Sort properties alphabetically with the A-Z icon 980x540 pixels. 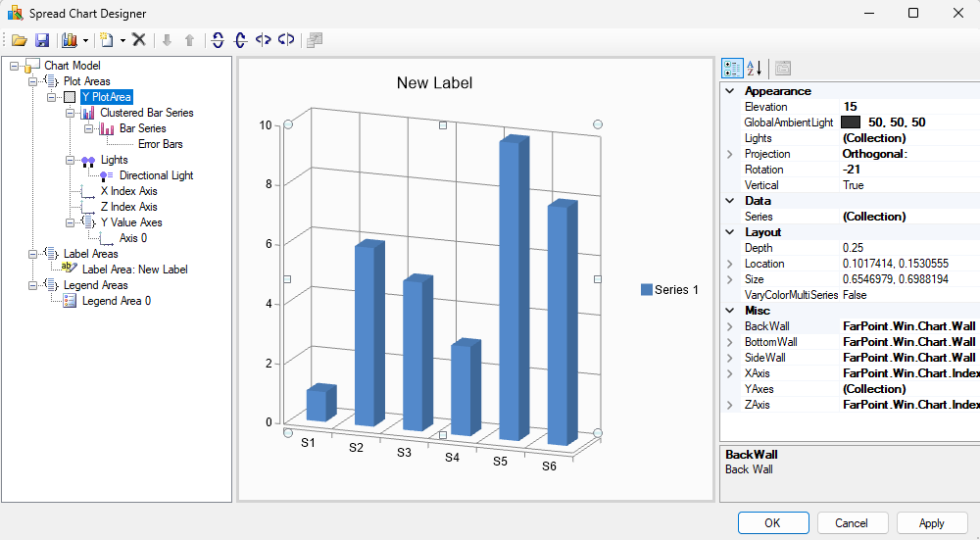755,69
